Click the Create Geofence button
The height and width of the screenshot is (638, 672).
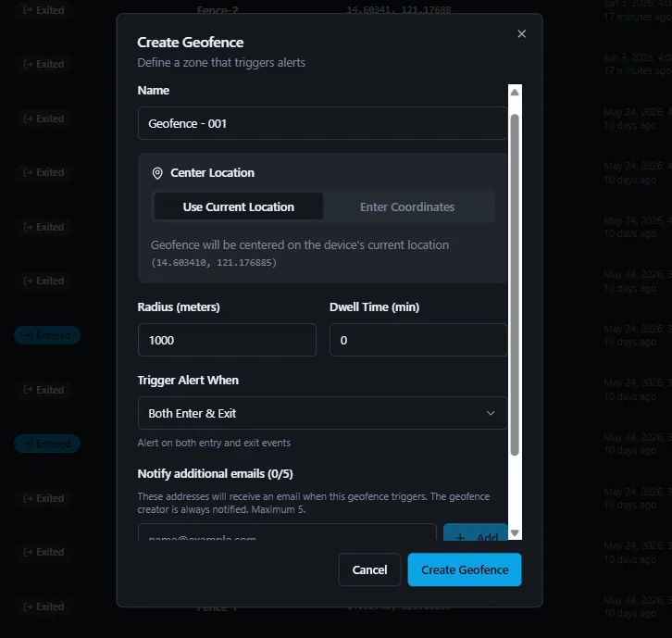tap(465, 569)
